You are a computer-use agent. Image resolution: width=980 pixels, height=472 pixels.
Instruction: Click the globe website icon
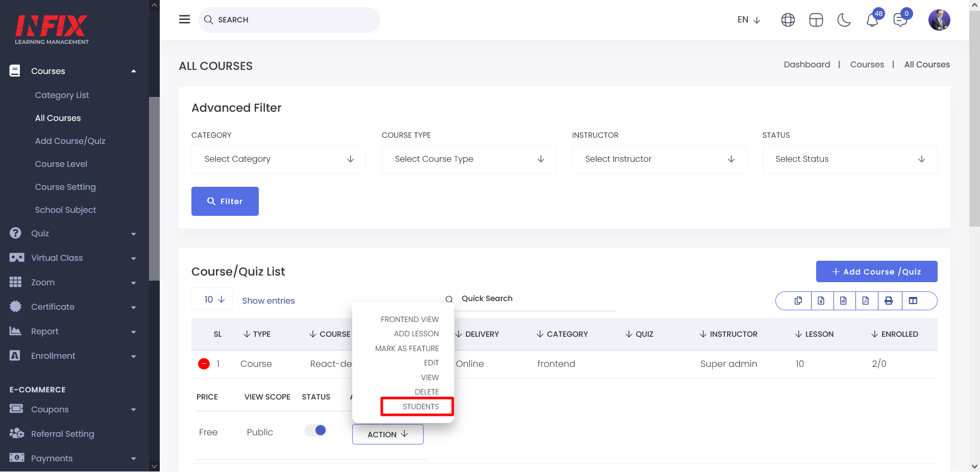click(788, 20)
